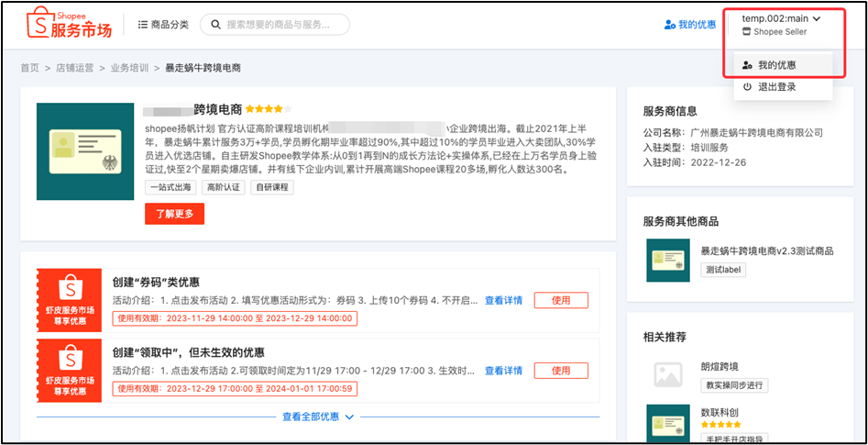This screenshot has height=445, width=868.
Task: Click the star rating beside 跨境电商 title
Action: click(x=269, y=108)
